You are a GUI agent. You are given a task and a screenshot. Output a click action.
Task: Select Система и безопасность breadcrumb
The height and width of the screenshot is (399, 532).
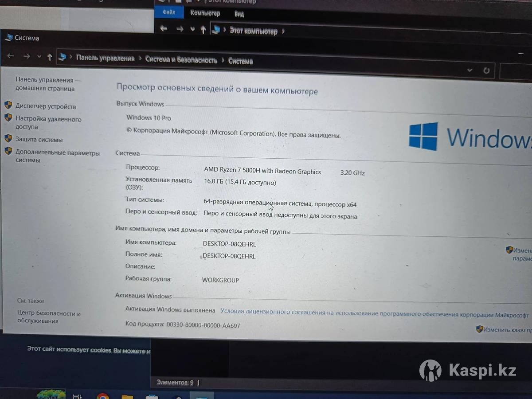181,60
